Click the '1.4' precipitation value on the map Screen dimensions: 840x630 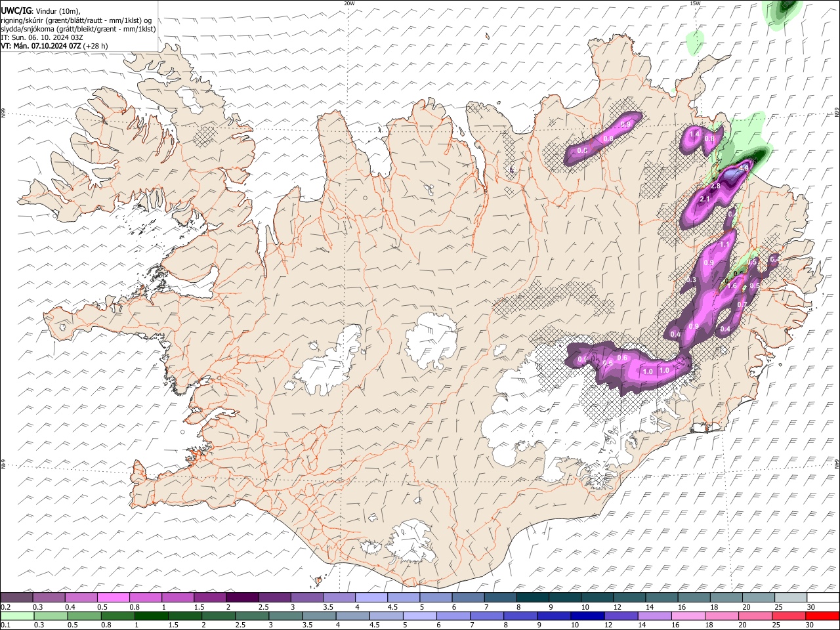pyautogui.click(x=696, y=134)
